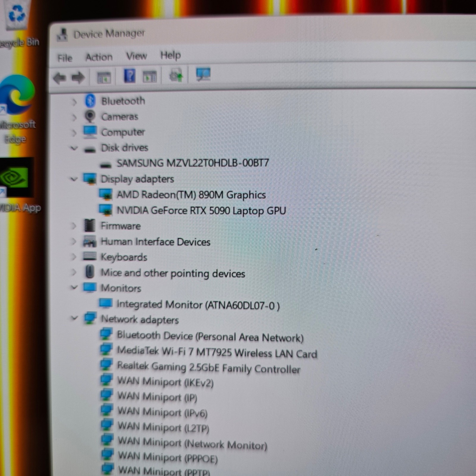This screenshot has height=476, width=476.
Task: Select NVIDIA GeForce RTX 5090 Laptop GPU
Action: coord(201,211)
